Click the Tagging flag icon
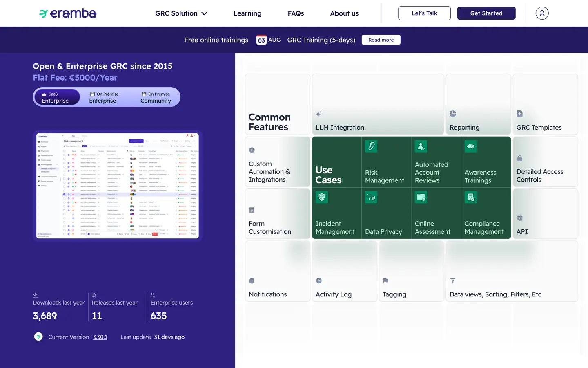The image size is (588, 368). pos(386,280)
